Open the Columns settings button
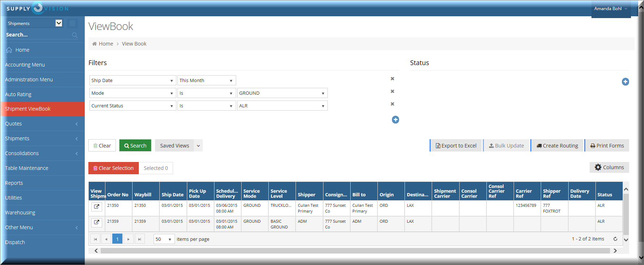The height and width of the screenshot is (265, 644). 610,167
